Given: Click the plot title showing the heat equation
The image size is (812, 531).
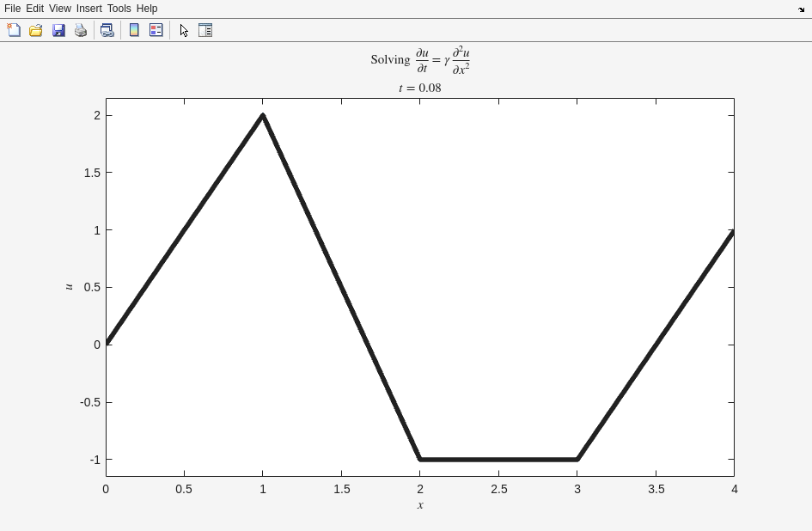Looking at the screenshot, I should [420, 60].
